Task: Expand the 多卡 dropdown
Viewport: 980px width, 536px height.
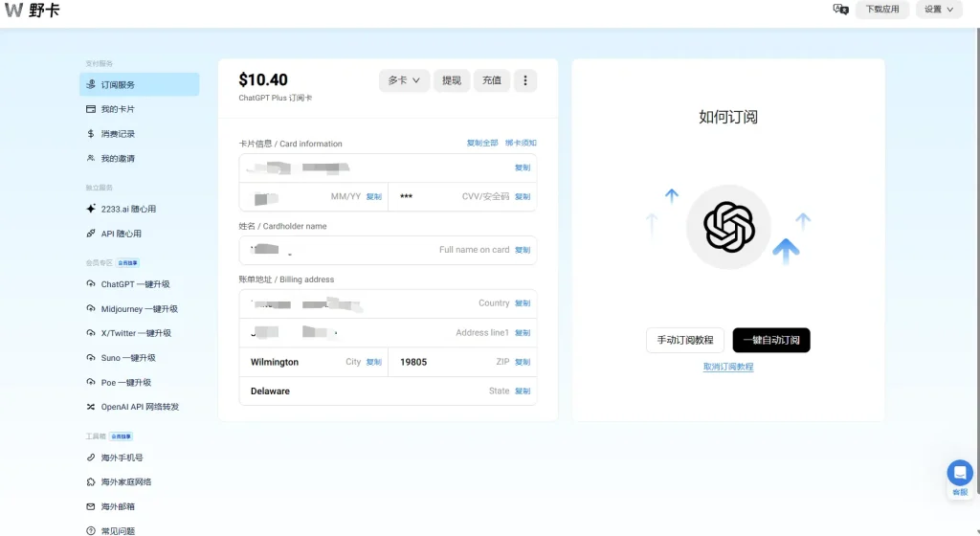Action: (x=404, y=80)
